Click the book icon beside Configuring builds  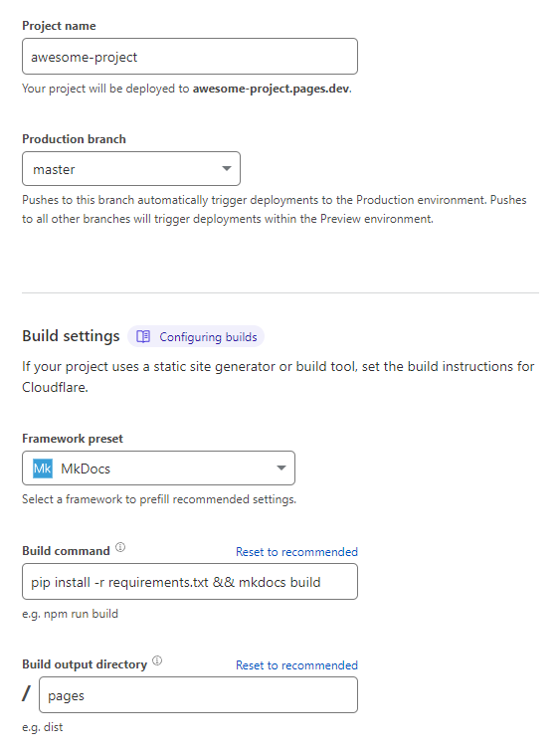coord(143,336)
